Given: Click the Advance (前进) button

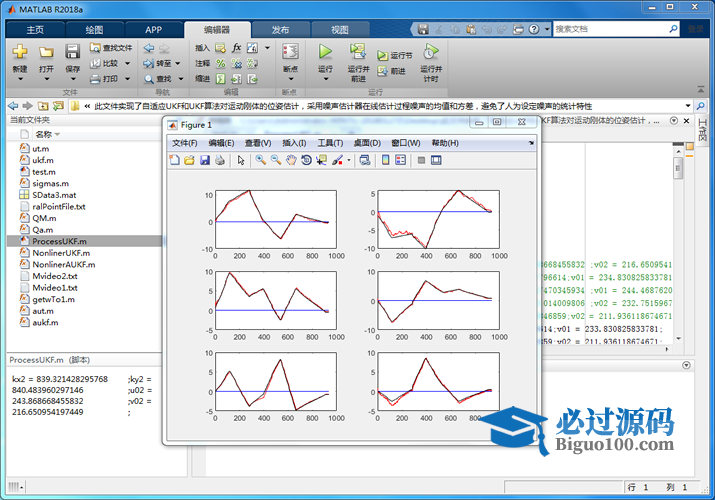Looking at the screenshot, I should [x=392, y=71].
